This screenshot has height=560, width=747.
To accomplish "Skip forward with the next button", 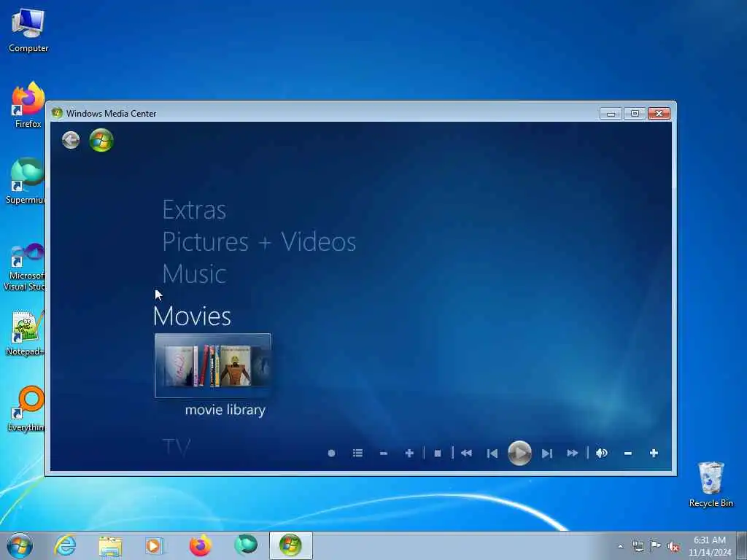I will pyautogui.click(x=547, y=454).
